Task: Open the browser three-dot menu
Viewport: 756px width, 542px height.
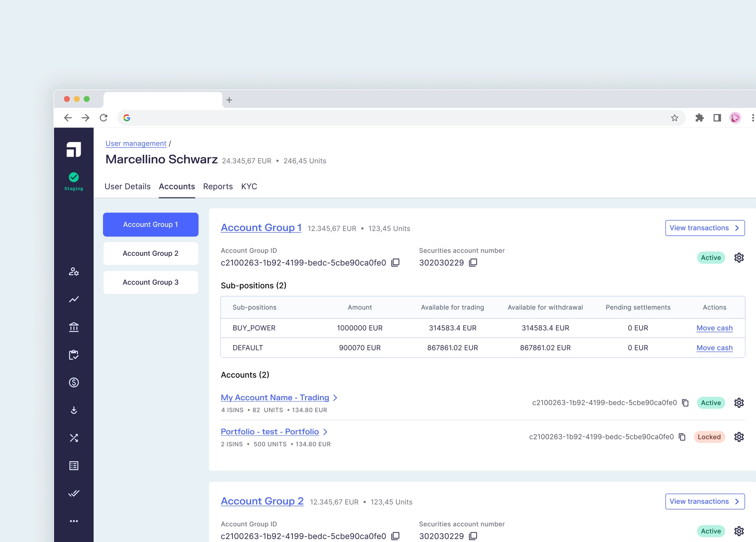Action: [x=753, y=118]
